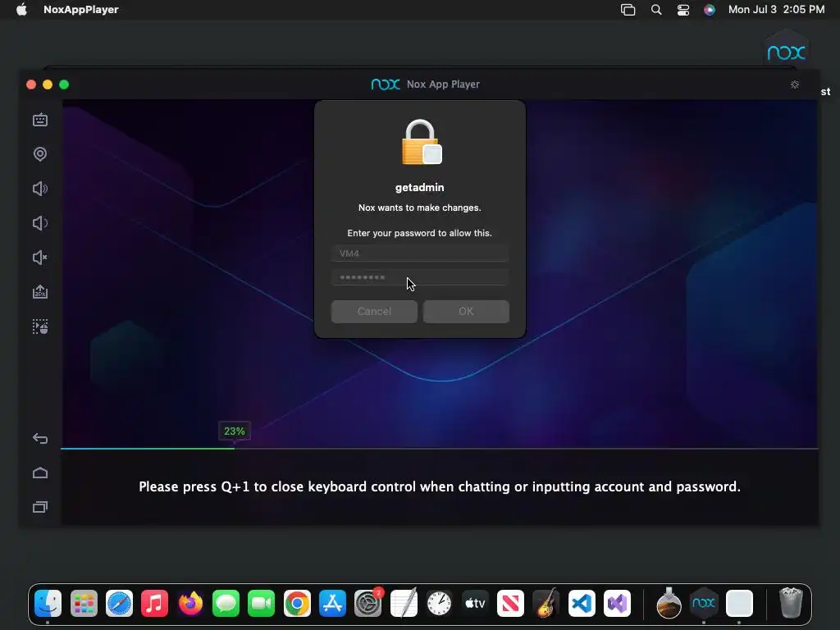Open News from the Dock

510,603
